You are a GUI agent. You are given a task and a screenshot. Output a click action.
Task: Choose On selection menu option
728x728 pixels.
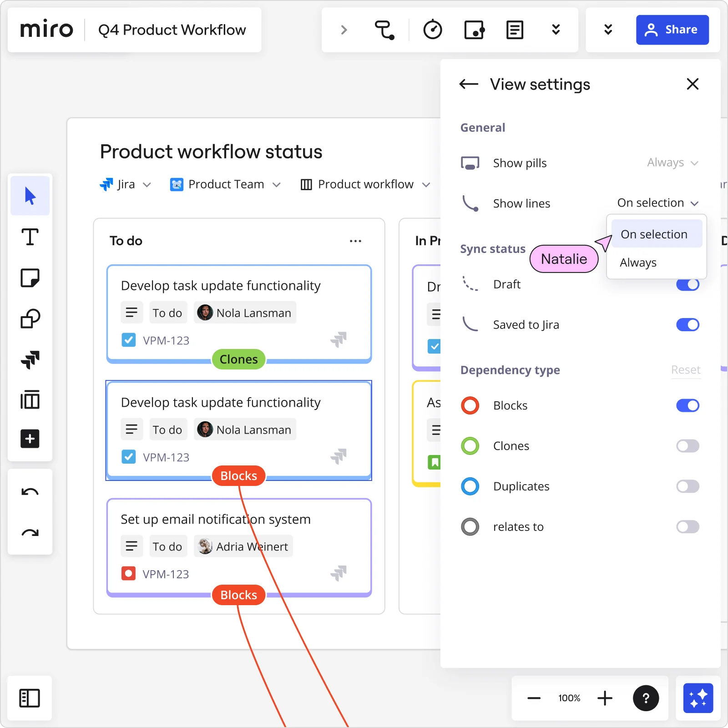click(657, 234)
